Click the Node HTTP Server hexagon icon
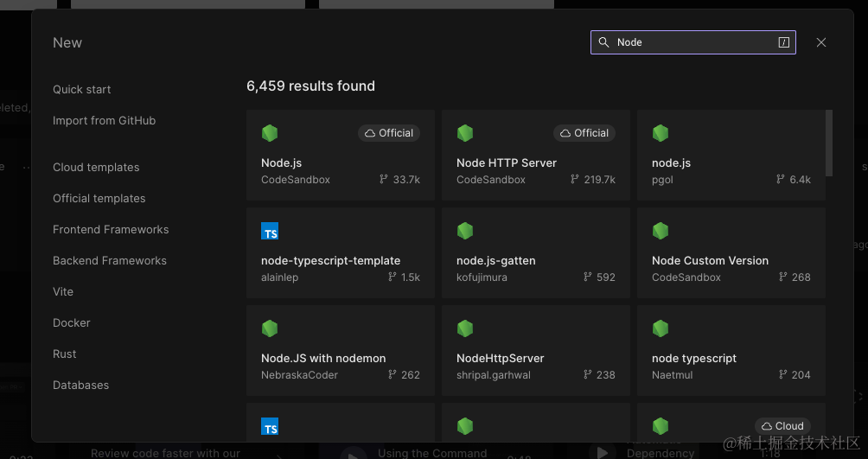The height and width of the screenshot is (459, 868). coord(465,133)
